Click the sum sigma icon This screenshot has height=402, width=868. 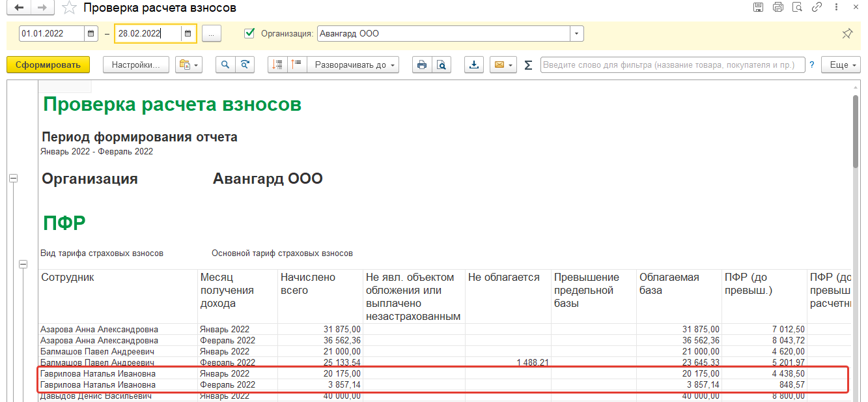[528, 65]
